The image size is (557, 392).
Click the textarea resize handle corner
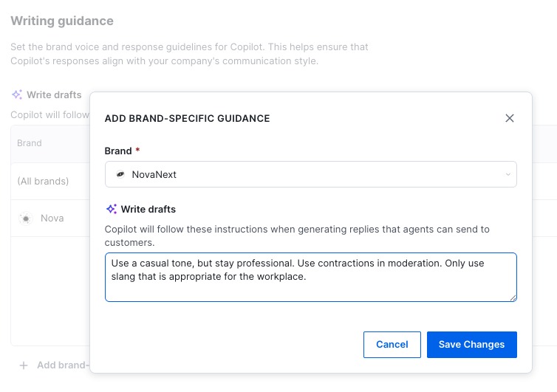pyautogui.click(x=513, y=298)
